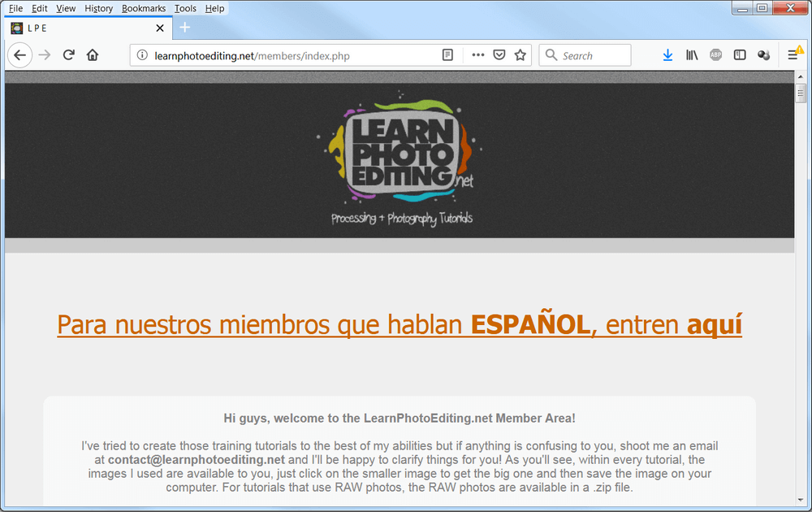812x512 pixels.
Task: Toggle the sidebar view
Action: point(740,55)
